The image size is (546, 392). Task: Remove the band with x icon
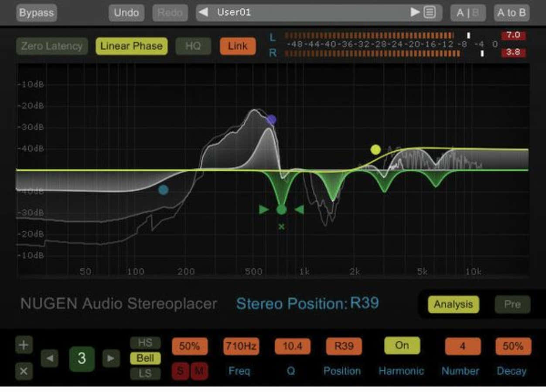[24, 372]
